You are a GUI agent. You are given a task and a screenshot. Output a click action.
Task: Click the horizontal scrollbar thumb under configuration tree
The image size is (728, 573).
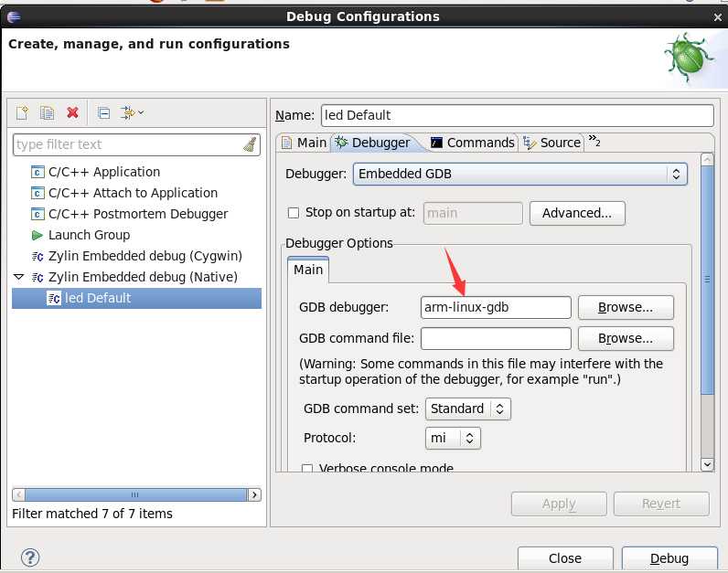135,494
